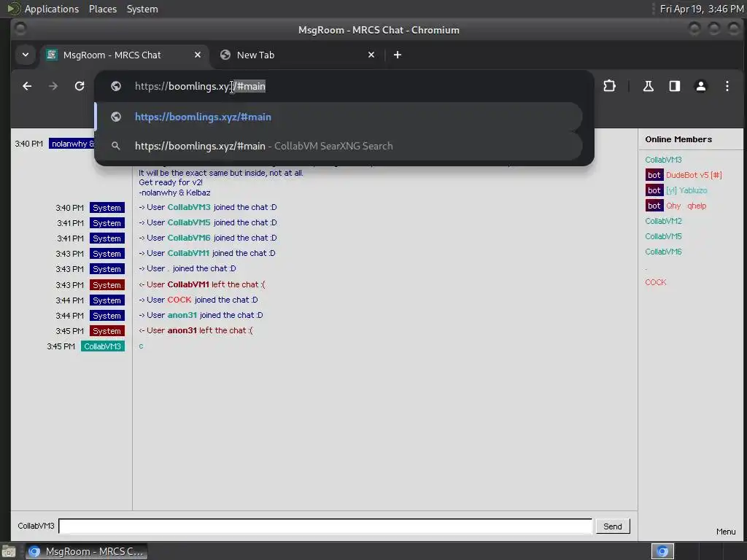Click CollabVM5 in the joined message
Image resolution: width=747 pixels, height=560 pixels.
[x=189, y=222]
